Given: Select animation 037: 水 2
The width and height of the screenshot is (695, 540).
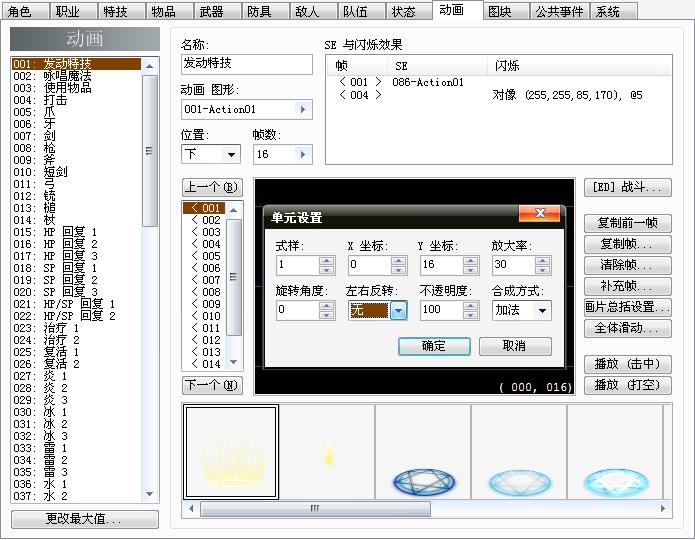Looking at the screenshot, I should (76, 496).
